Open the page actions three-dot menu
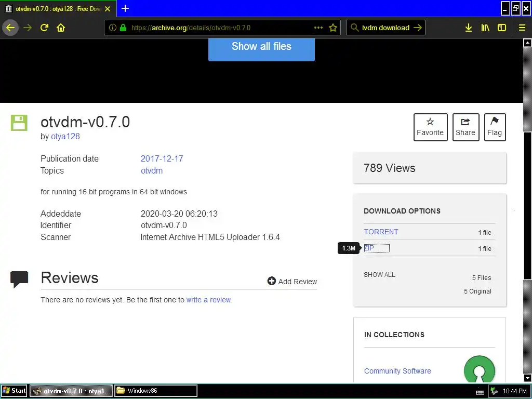The height and width of the screenshot is (399, 532). pyautogui.click(x=318, y=28)
